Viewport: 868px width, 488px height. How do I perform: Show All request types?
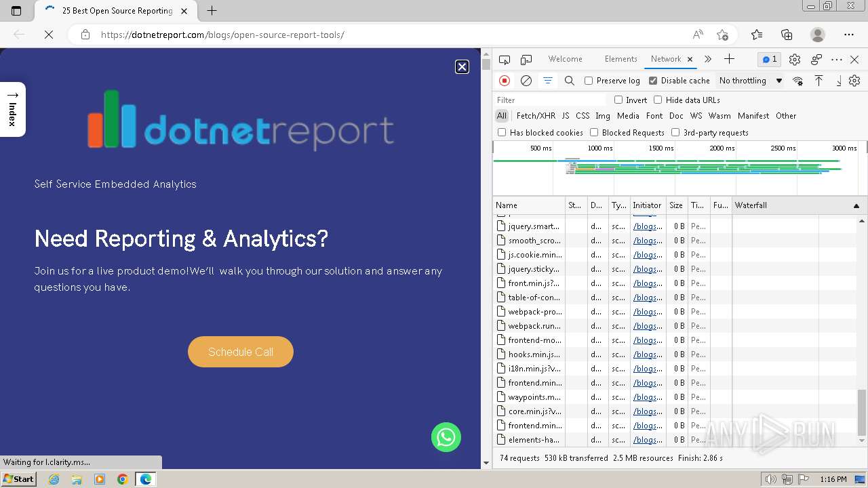click(502, 116)
